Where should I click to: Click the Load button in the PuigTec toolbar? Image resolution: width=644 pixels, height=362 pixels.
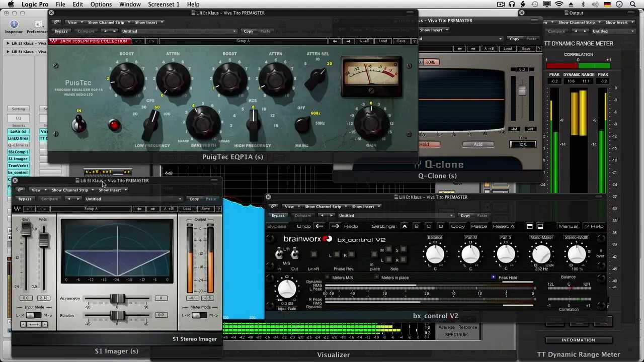coord(383,41)
